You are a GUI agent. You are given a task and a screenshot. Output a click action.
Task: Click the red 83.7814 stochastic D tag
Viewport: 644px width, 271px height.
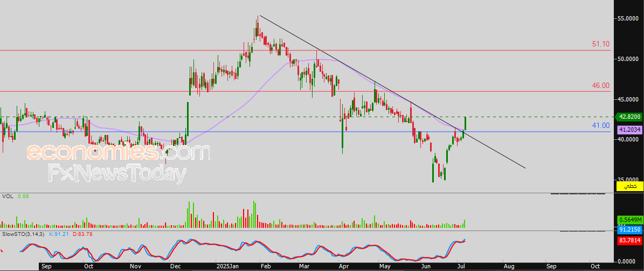pos(629,241)
